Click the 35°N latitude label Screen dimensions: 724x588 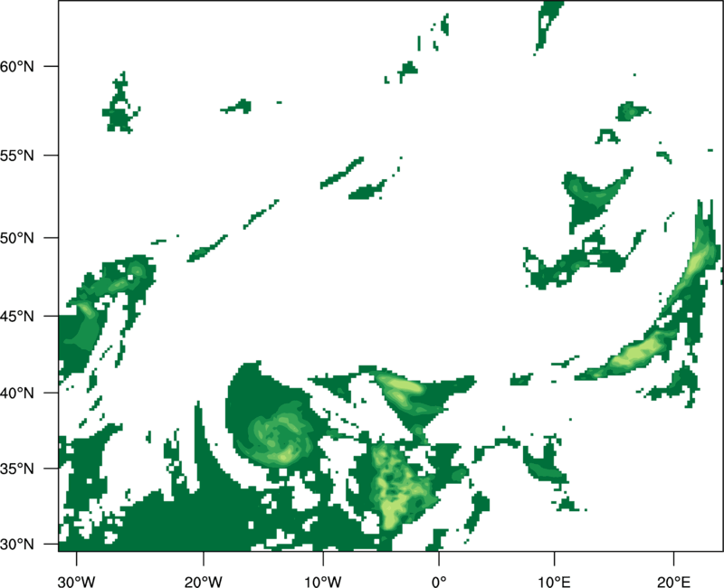click(17, 469)
